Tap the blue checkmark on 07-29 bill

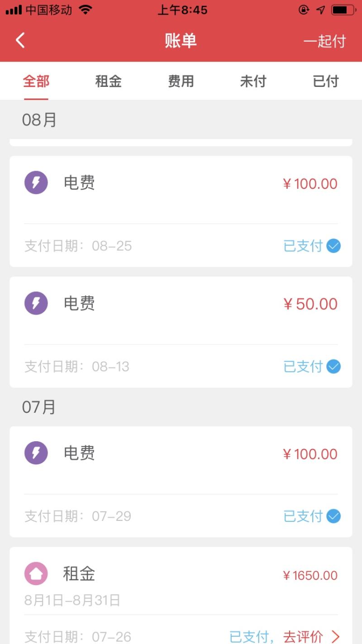333,516
